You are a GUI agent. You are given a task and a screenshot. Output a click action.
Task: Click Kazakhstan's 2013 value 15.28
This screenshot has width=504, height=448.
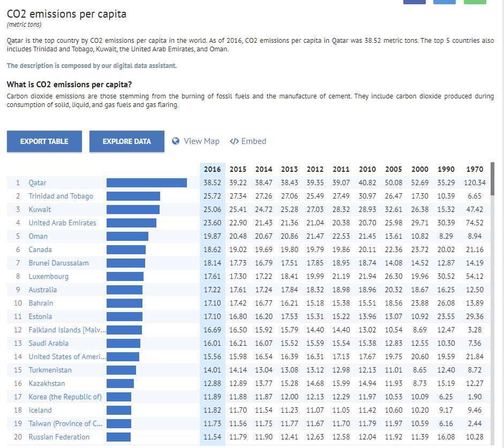pyautogui.click(x=289, y=383)
